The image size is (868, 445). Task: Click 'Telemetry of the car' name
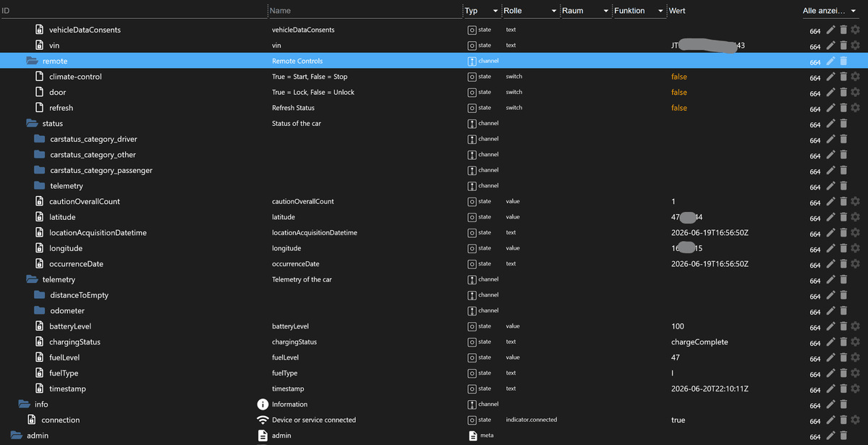pyautogui.click(x=302, y=279)
